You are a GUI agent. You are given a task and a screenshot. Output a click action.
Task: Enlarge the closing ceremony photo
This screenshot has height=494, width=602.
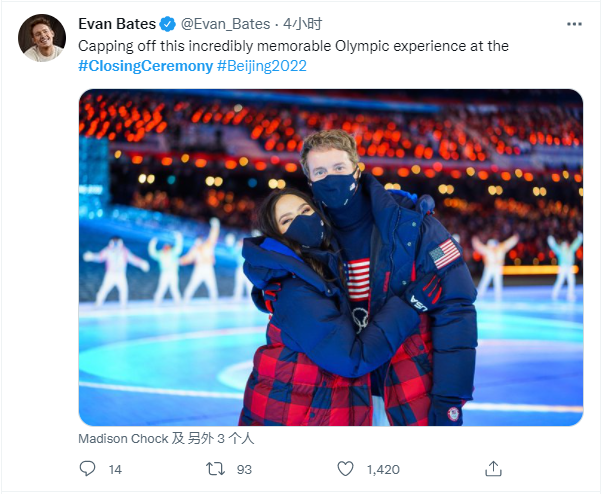[x=330, y=257]
